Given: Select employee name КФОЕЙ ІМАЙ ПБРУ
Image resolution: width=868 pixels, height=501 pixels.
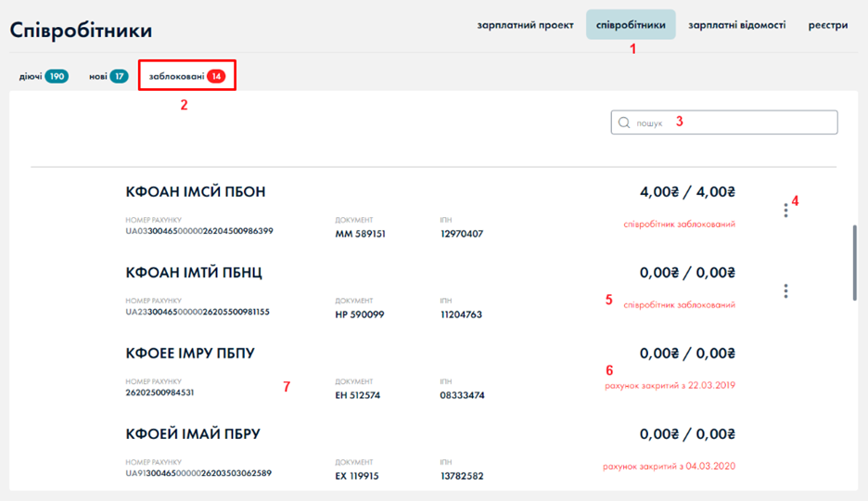Looking at the screenshot, I should pos(193,434).
